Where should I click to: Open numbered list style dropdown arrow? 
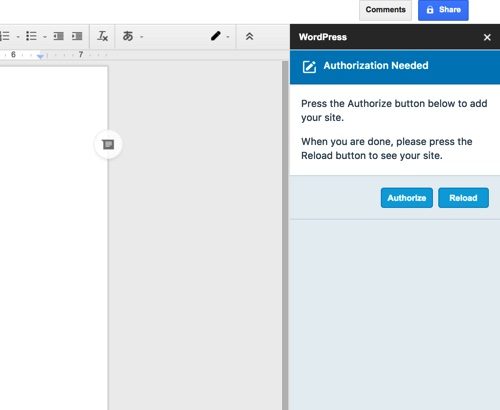(18, 37)
